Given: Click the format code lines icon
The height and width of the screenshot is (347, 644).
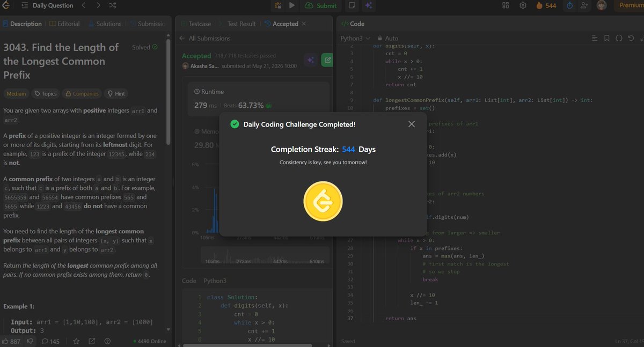Looking at the screenshot, I should 595,38.
